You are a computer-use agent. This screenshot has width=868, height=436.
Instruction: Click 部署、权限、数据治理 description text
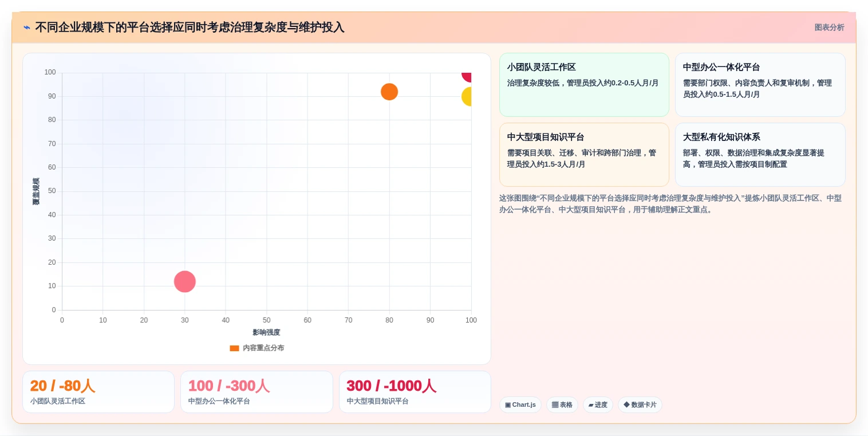[x=753, y=159]
